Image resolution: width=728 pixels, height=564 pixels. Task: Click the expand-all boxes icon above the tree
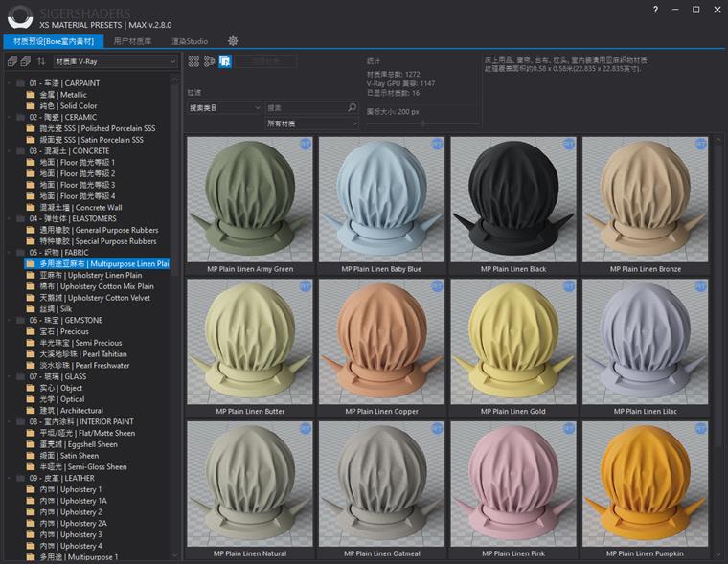click(x=12, y=61)
